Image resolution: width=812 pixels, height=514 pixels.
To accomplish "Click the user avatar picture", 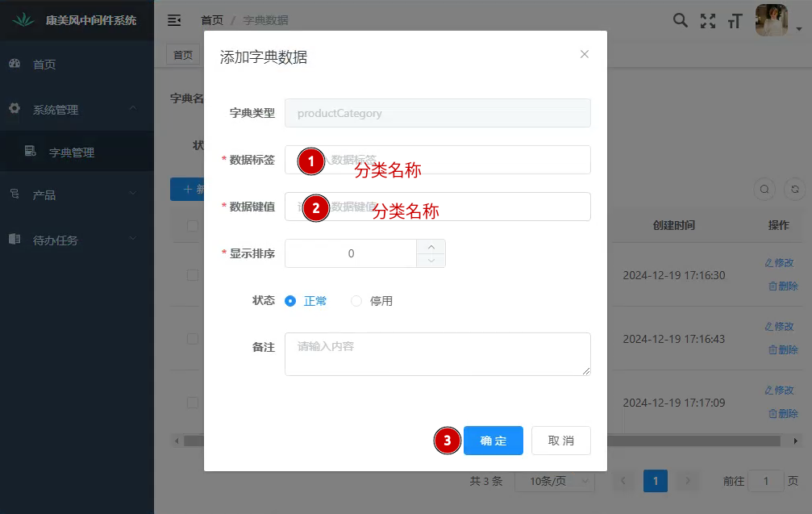I will coord(771,21).
